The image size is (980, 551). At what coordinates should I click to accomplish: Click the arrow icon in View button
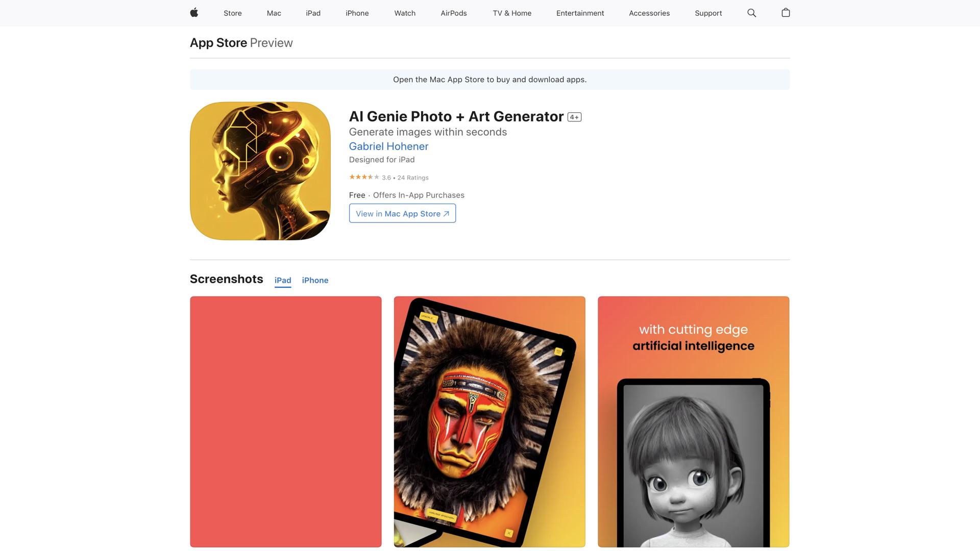(446, 214)
